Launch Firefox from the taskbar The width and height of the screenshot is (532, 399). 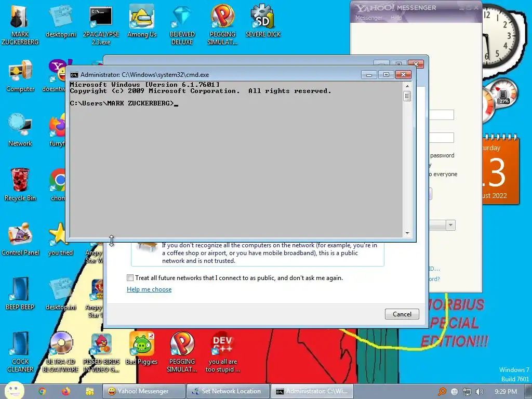tap(66, 391)
